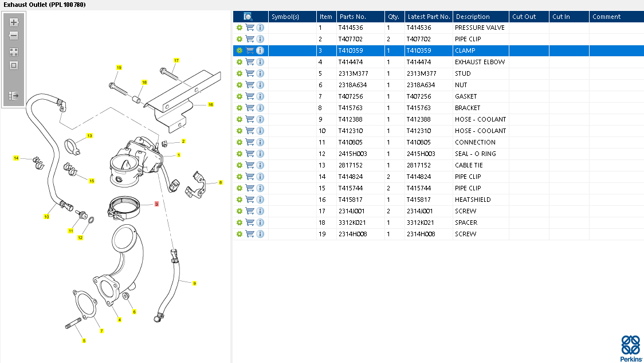Click the four-square grid view icon
Screen dimensions: 644x363
(x=14, y=52)
